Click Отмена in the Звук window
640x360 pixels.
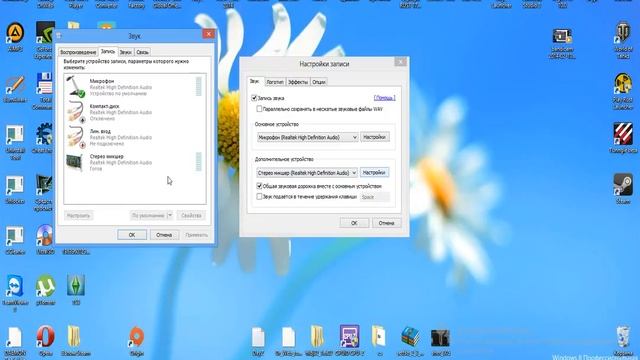pos(164,235)
